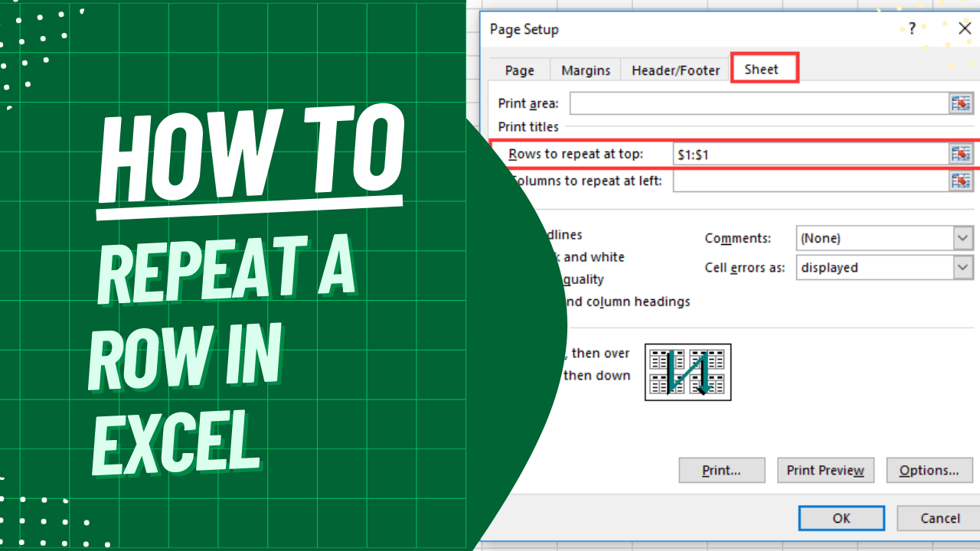Click the Cancel button

939,518
